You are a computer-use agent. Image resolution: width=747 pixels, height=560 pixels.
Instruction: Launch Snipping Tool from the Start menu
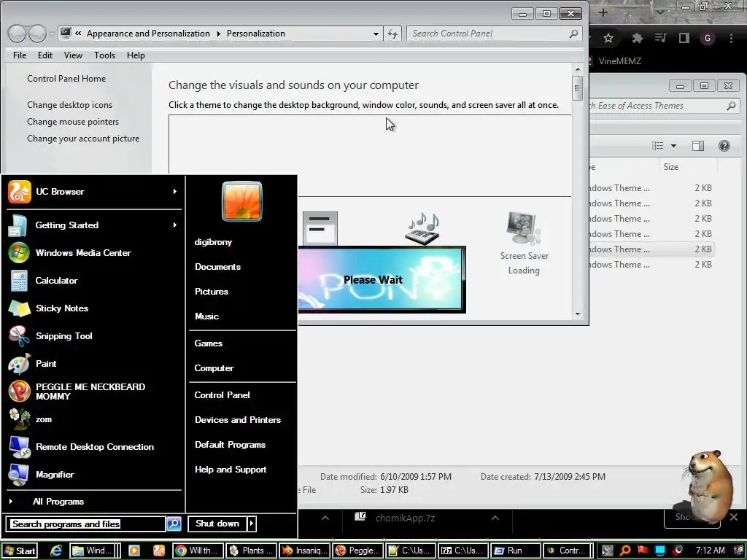point(94,335)
